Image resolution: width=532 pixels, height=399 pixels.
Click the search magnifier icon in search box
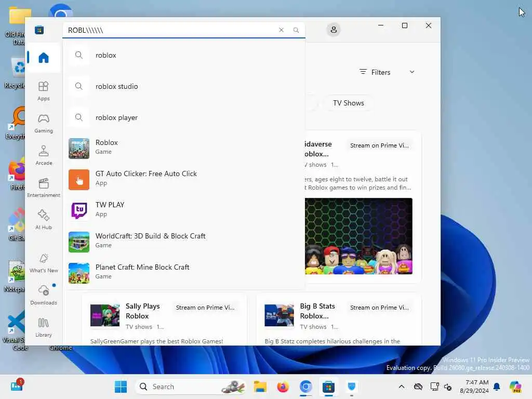tap(296, 30)
